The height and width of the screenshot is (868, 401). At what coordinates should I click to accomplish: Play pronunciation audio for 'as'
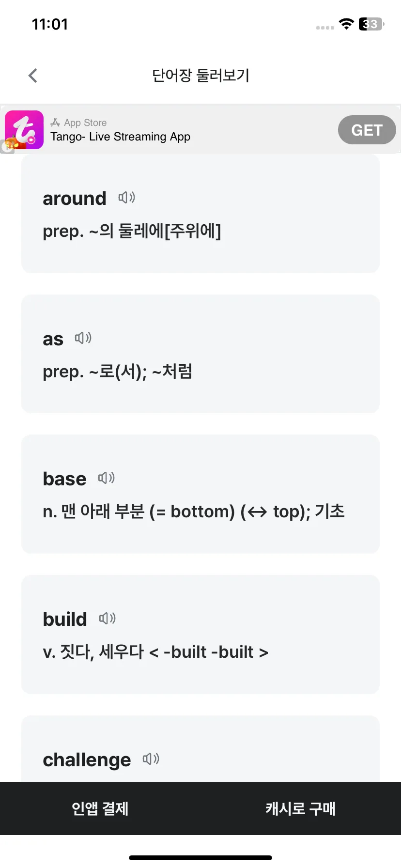(83, 338)
